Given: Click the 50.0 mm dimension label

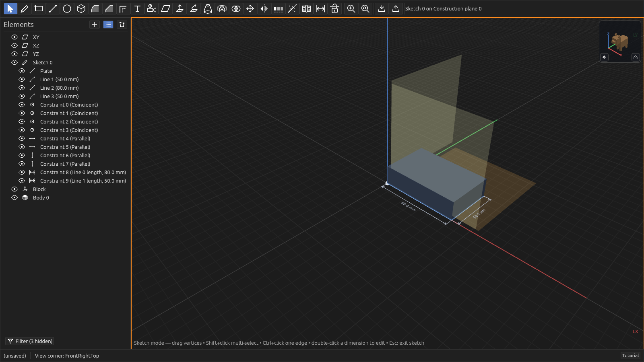Looking at the screenshot, I should (479, 214).
